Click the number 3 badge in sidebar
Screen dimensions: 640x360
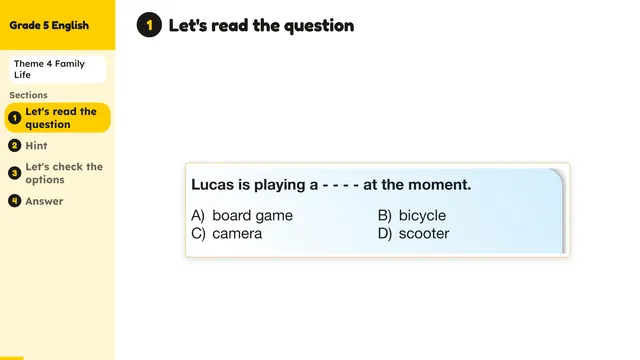15,173
